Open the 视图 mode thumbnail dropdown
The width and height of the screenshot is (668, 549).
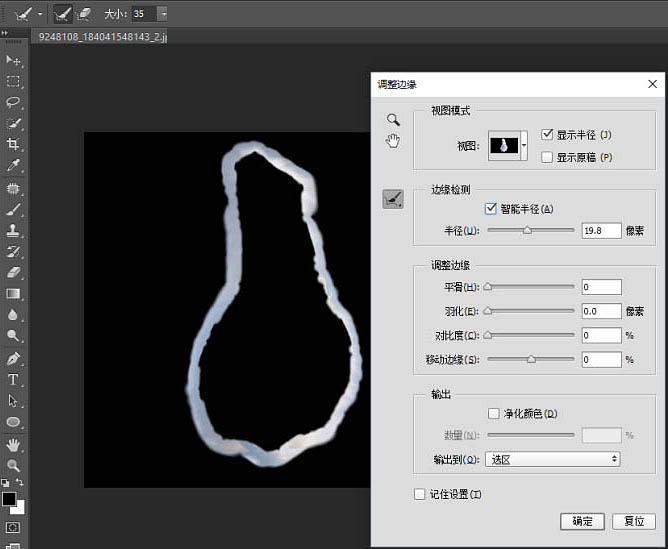tap(523, 146)
